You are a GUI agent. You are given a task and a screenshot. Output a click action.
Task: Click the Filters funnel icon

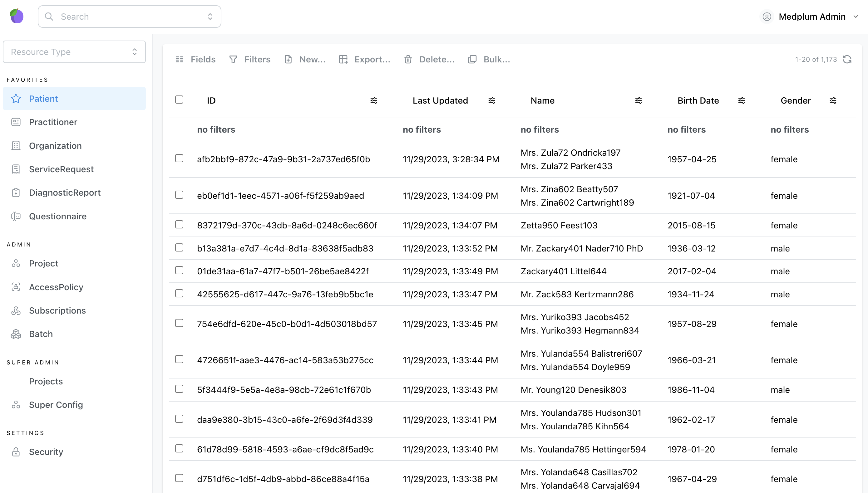coord(233,59)
